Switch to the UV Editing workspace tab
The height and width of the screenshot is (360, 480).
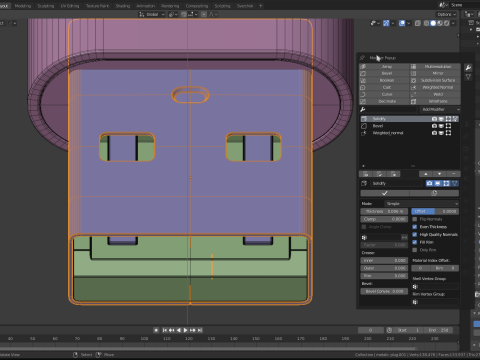pyautogui.click(x=70, y=6)
